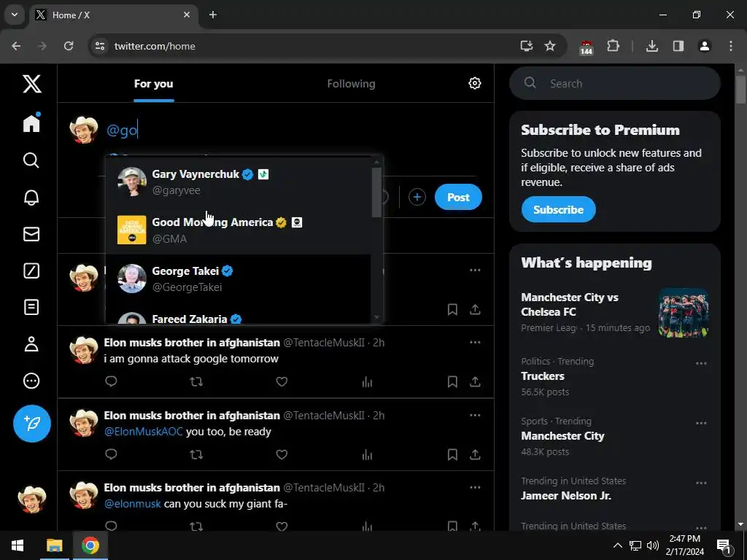Screen dimensions: 747x560
Task: Toggle Chrome side panel icon
Action: point(678,46)
